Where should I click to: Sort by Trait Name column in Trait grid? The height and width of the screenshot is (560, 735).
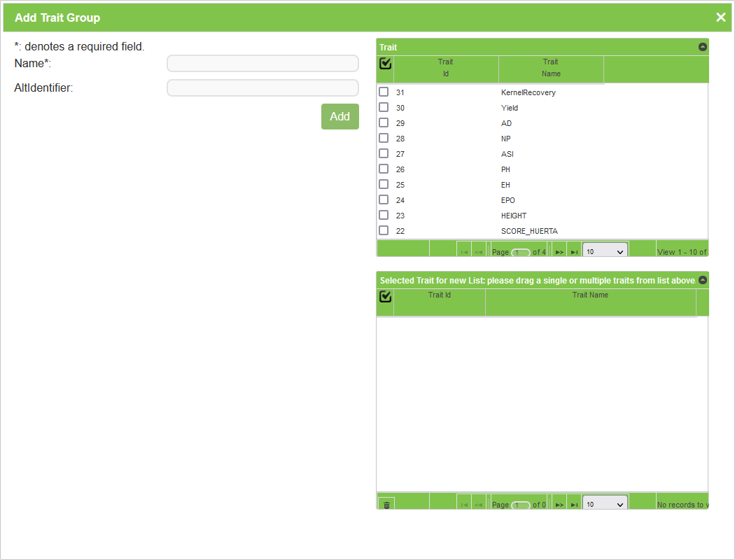551,68
